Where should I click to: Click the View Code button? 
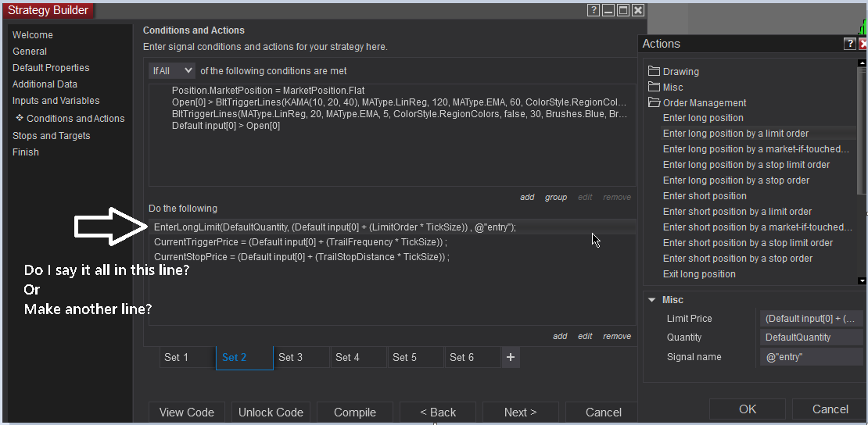[x=187, y=412]
